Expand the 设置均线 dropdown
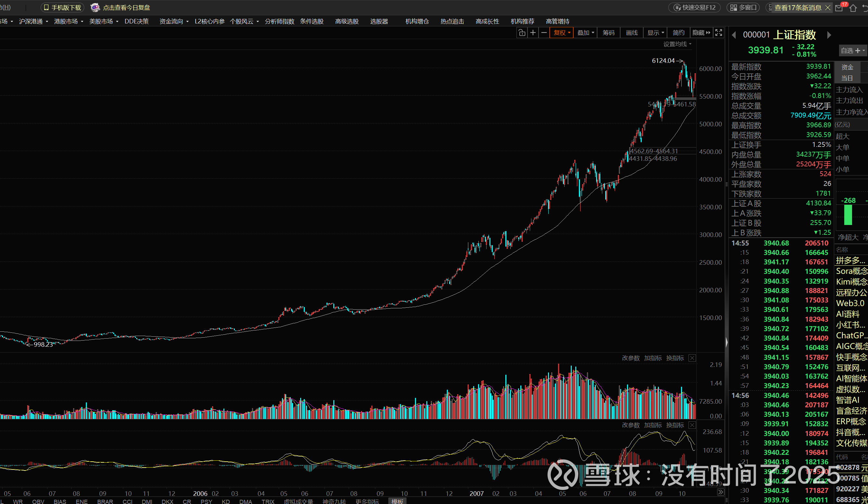The height and width of the screenshot is (504, 868). coord(677,44)
